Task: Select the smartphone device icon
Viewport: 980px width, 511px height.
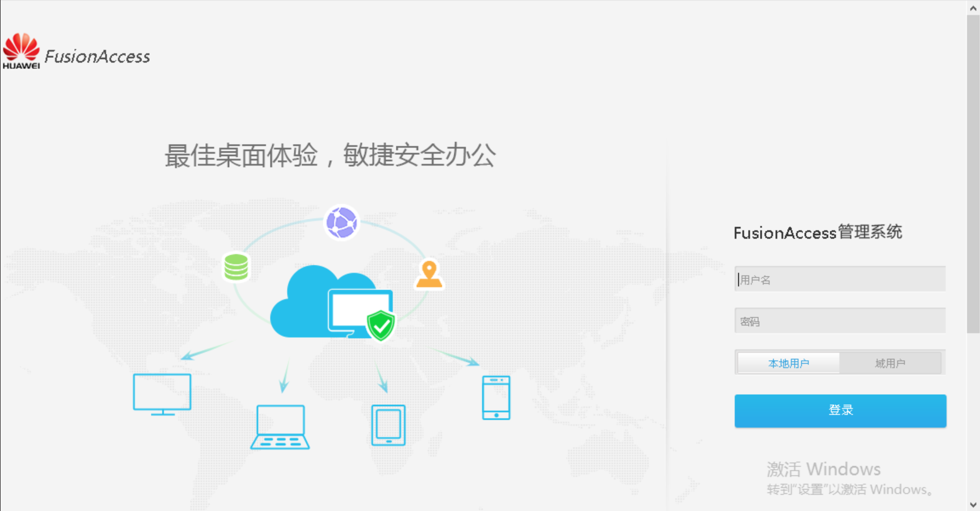Action: click(x=496, y=398)
